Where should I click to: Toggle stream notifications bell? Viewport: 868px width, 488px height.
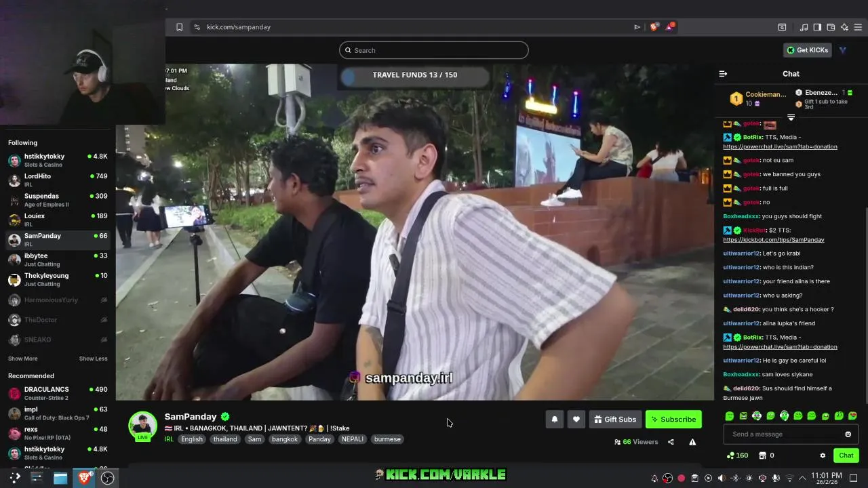[554, 420]
